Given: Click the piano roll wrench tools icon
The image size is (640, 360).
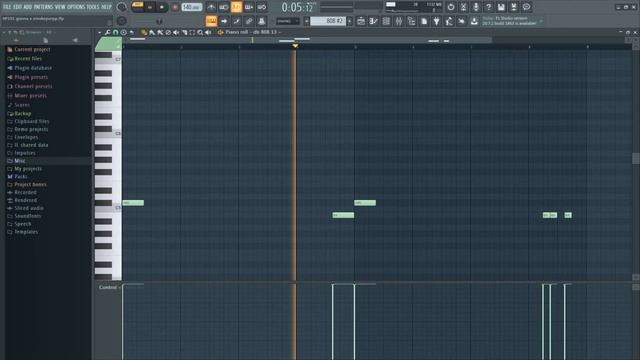Looking at the screenshot, I should point(107,32).
